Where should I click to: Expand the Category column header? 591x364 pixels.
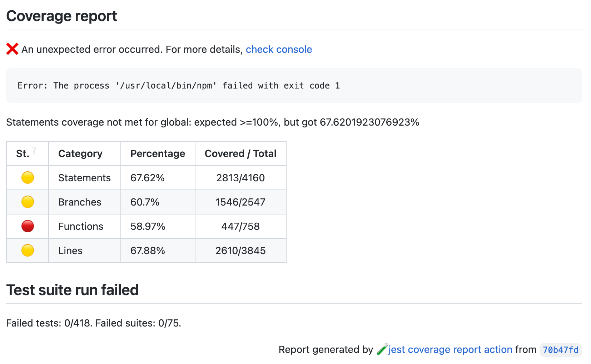80,153
